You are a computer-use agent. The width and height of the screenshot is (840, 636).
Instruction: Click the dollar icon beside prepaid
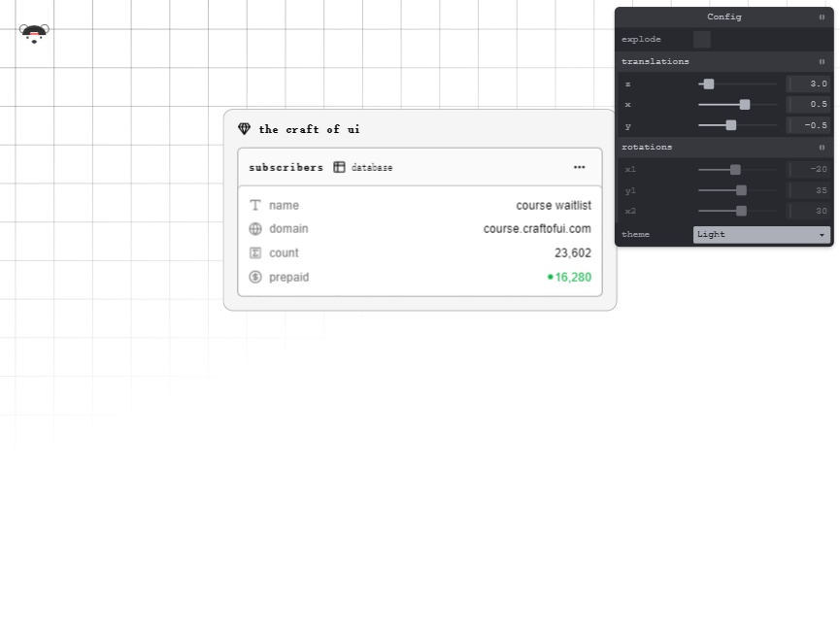click(x=255, y=277)
